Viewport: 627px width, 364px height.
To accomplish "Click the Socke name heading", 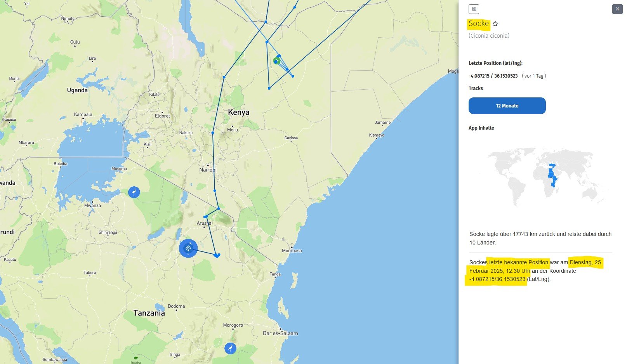I will tap(478, 24).
